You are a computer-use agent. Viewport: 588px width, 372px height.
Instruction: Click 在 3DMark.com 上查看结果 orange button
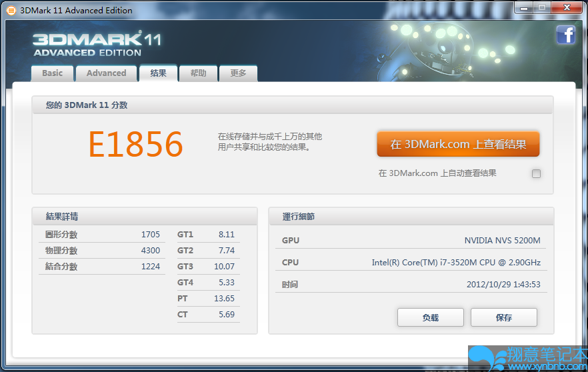pyautogui.click(x=458, y=144)
